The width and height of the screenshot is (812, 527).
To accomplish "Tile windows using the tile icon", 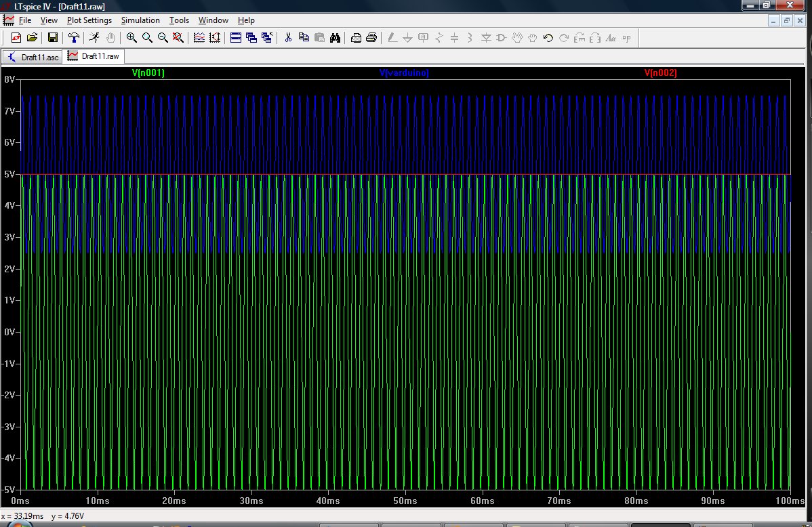I will [x=236, y=38].
